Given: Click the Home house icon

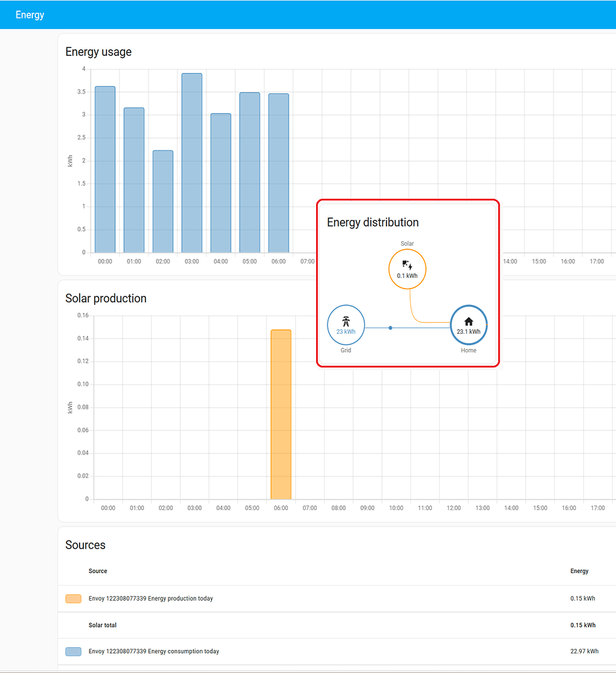Looking at the screenshot, I should click(x=468, y=321).
